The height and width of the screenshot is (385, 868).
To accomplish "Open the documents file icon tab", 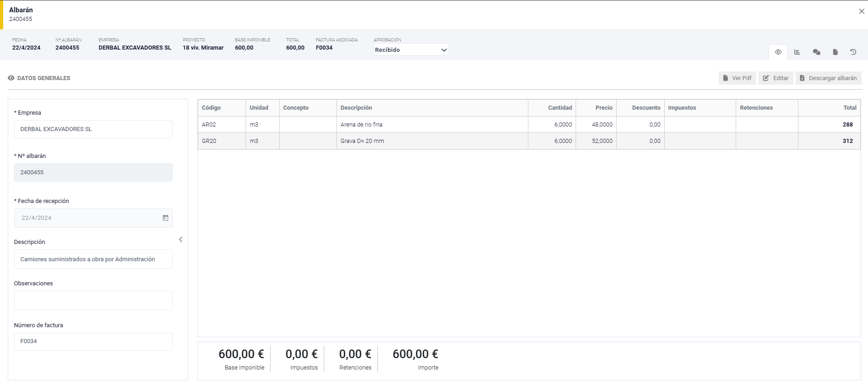I will pos(835,52).
